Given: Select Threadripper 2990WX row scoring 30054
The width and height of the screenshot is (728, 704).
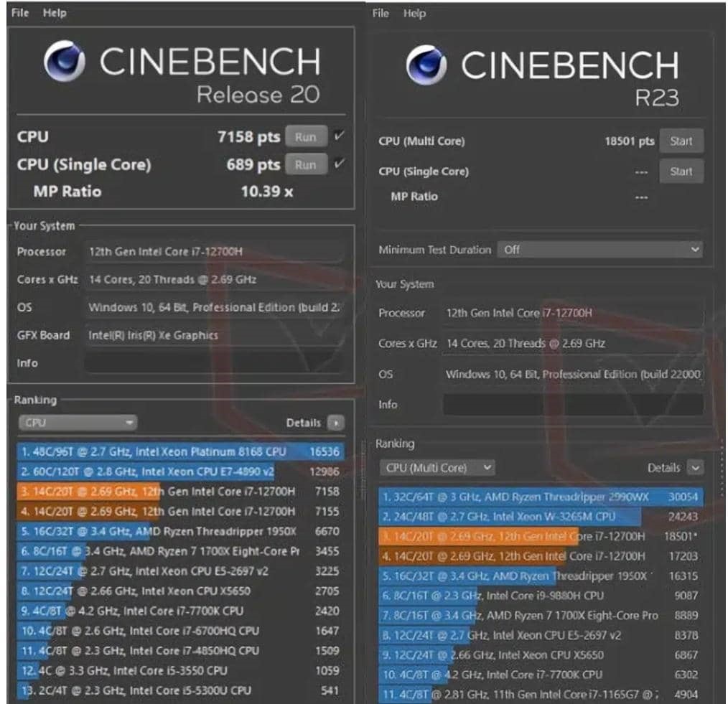Looking at the screenshot, I should (541, 497).
